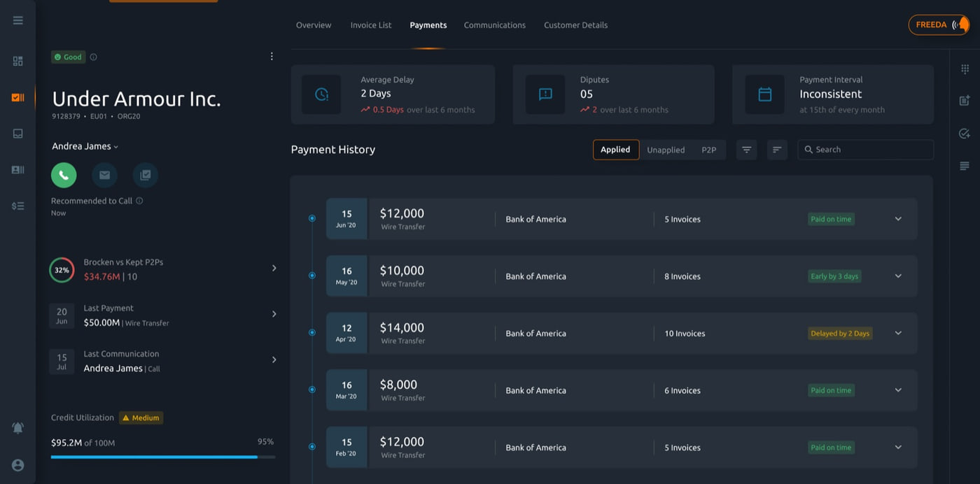This screenshot has height=484, width=980.
Task: Click the green call phone button
Action: coord(64,175)
